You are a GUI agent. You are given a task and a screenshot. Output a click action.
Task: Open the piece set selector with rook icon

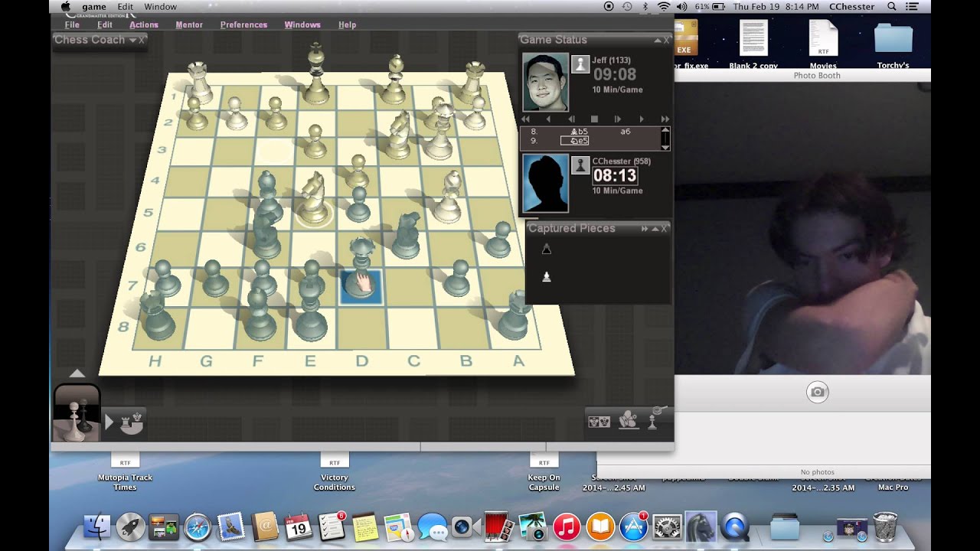pos(132,422)
